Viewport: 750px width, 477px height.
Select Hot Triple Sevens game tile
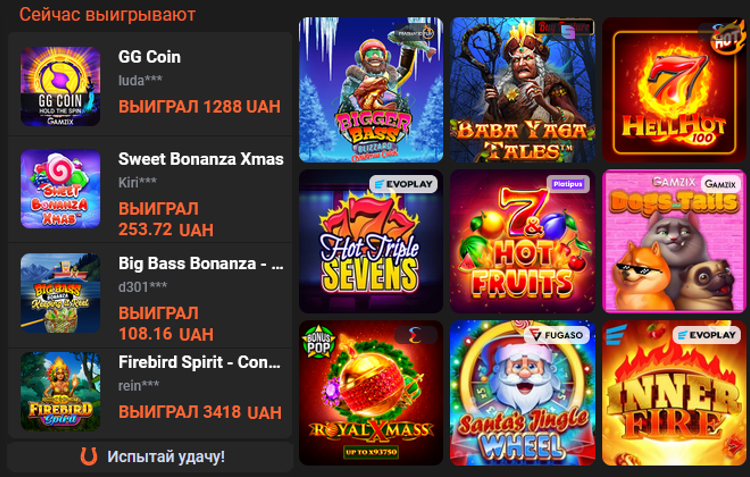[x=371, y=241]
